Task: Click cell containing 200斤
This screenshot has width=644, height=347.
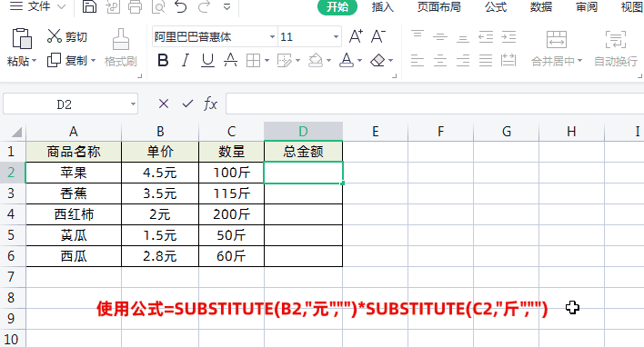Action: (x=231, y=214)
